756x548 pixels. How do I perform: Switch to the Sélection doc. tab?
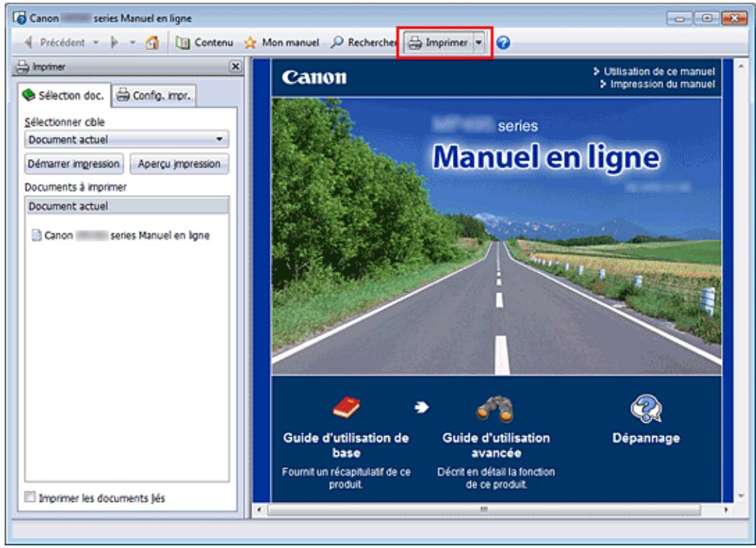point(64,95)
